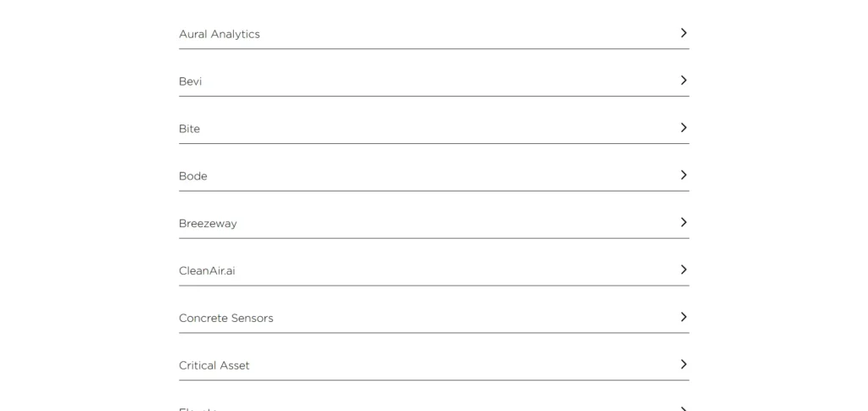This screenshot has height=411, width=868.
Task: Expand Aural Analytics using its chevron arrow
Action: (684, 33)
